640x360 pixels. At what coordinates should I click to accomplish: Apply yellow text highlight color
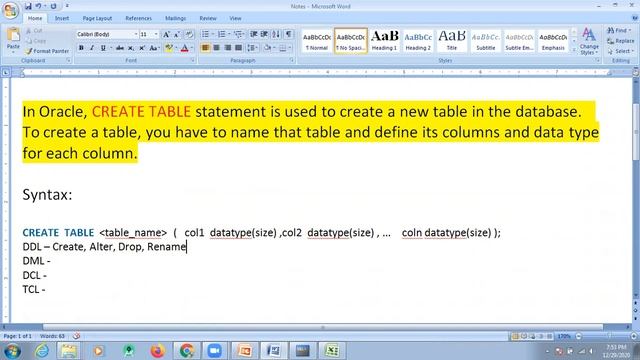169,48
